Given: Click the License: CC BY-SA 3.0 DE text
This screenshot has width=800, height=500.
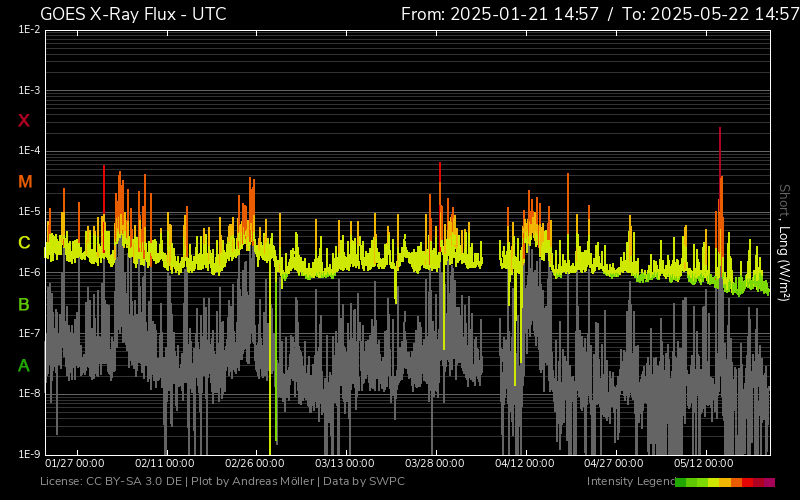Looking at the screenshot, I should pos(111,481).
